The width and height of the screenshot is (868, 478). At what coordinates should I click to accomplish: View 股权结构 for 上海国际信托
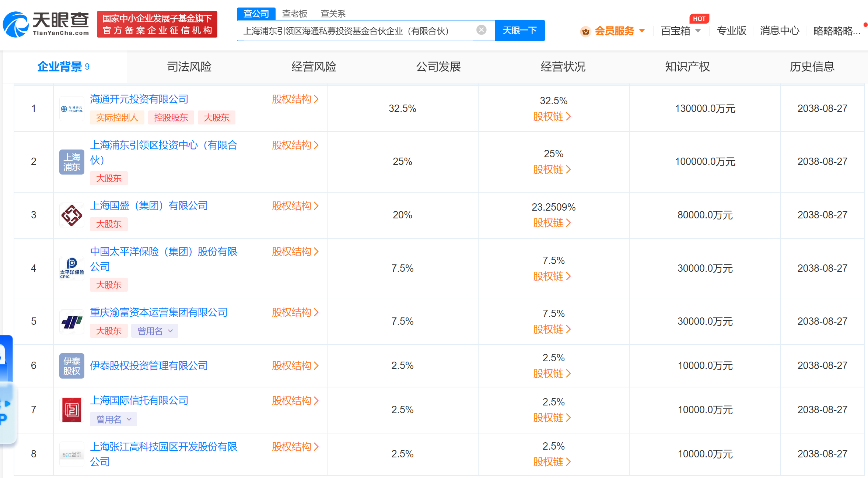pyautogui.click(x=295, y=401)
